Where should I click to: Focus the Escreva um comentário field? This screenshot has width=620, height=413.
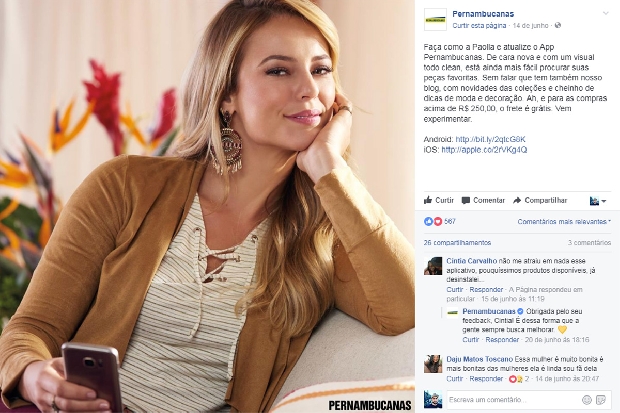[513, 400]
